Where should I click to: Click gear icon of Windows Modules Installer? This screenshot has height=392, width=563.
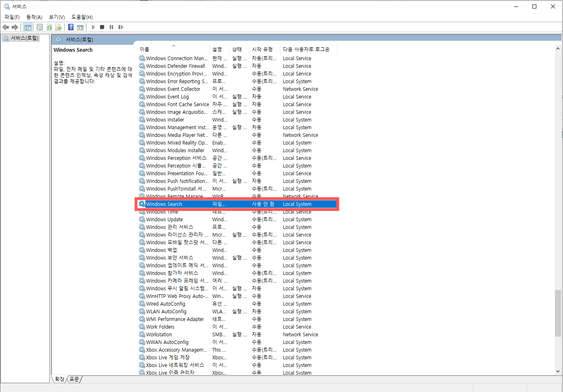[x=142, y=150]
